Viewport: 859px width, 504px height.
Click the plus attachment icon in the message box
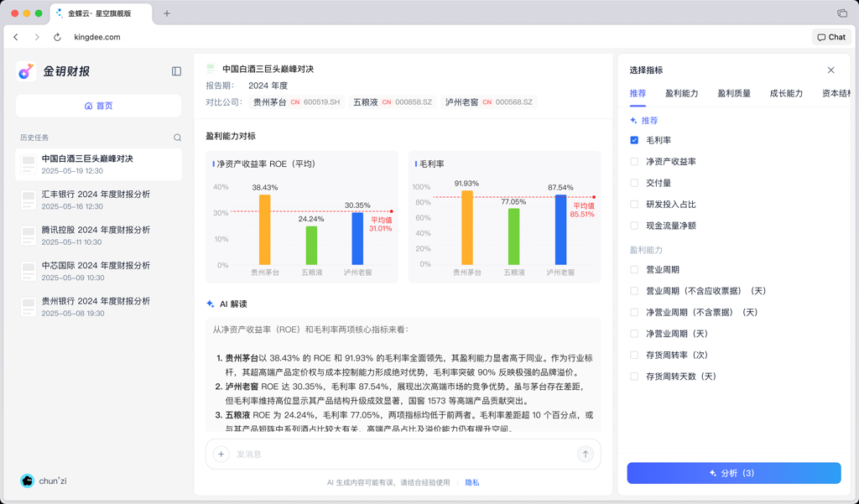pyautogui.click(x=221, y=454)
